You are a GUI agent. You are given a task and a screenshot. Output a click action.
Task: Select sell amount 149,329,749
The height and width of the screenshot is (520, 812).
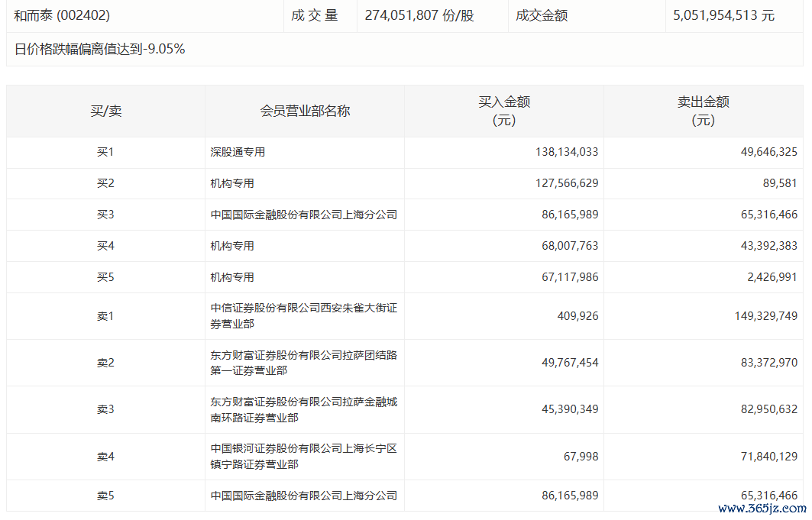click(766, 316)
